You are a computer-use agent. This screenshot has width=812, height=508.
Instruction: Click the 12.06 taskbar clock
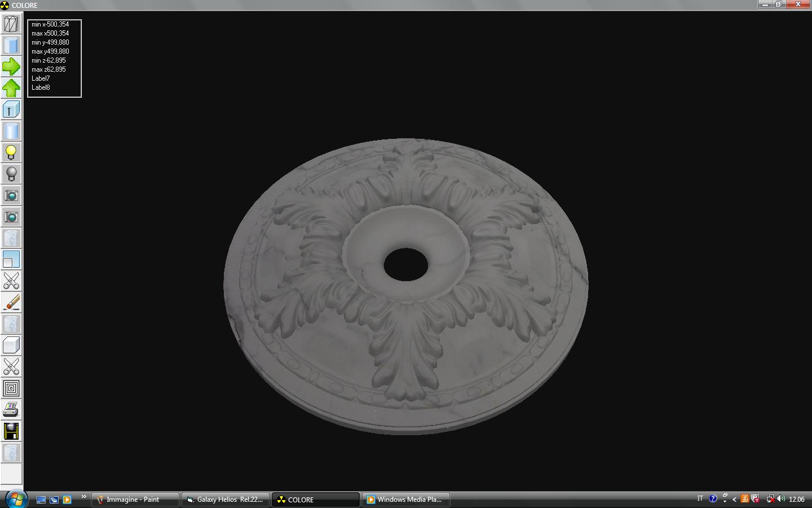(796, 500)
